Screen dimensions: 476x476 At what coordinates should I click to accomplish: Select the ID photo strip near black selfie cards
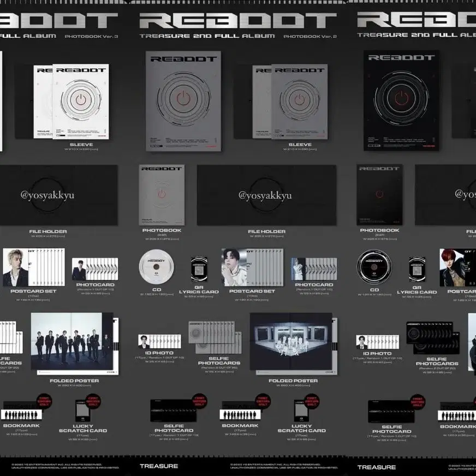point(378,342)
